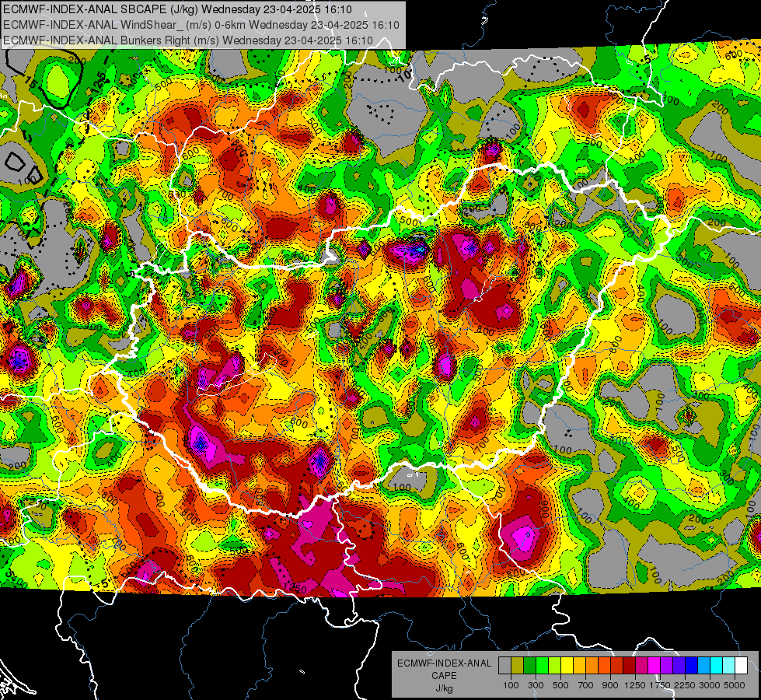Screen dimensions: 761x700
Task: Click the legend value 2250
Action: click(685, 685)
